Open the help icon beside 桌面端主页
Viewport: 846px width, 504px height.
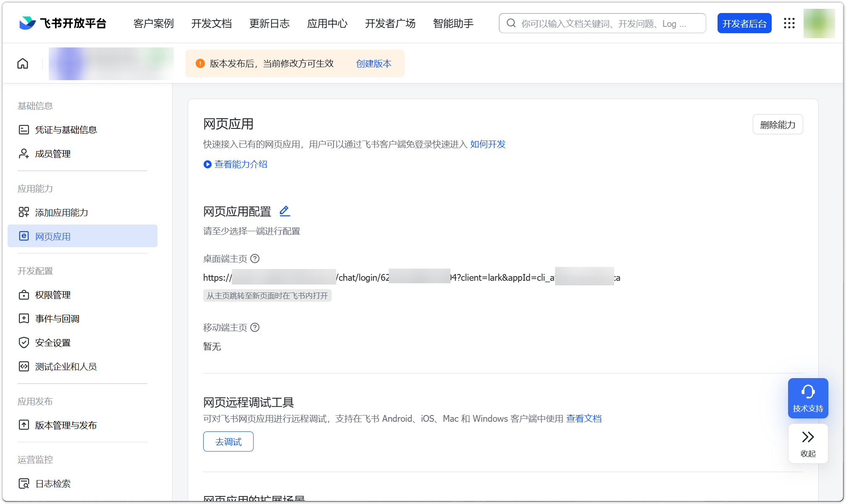(x=254, y=259)
